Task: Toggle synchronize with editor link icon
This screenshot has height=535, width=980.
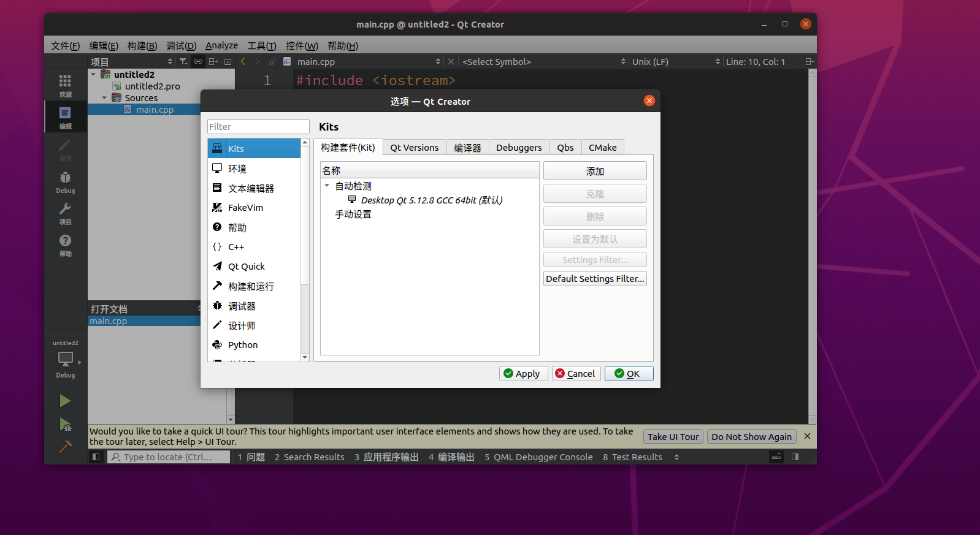Action: [x=197, y=61]
